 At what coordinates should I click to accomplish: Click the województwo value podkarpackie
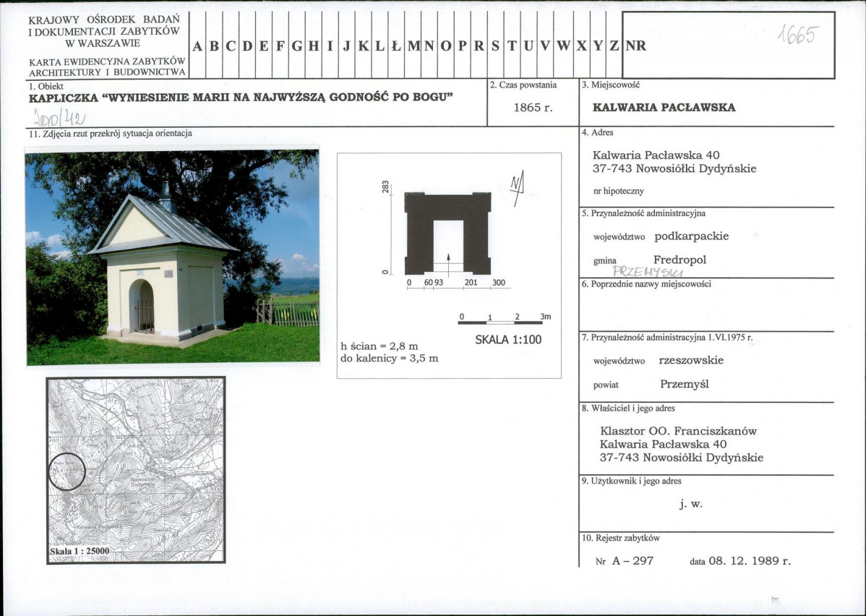pos(691,236)
